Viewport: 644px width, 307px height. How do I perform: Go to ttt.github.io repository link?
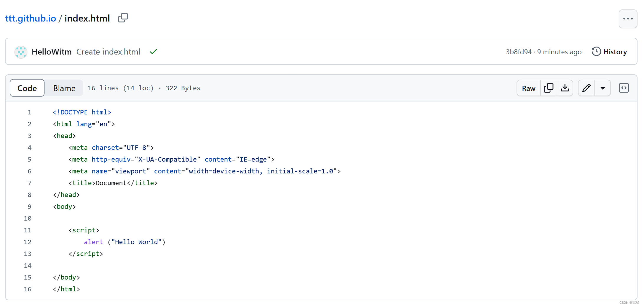(31, 18)
